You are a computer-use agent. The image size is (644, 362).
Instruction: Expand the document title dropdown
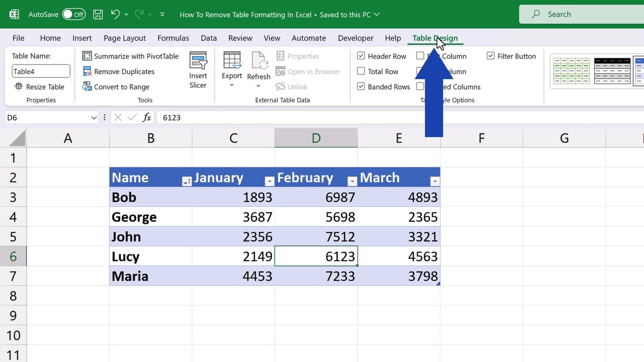(377, 14)
